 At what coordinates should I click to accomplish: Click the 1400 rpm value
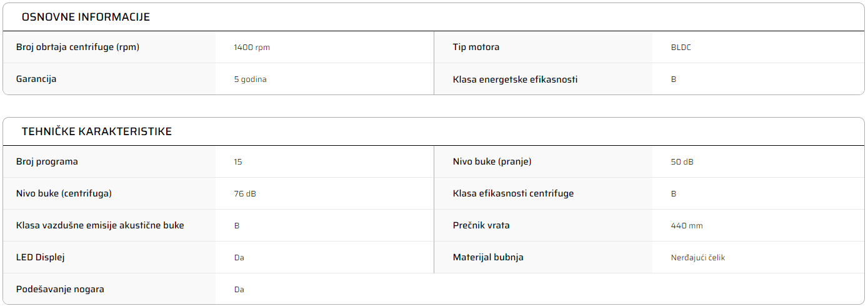pos(252,48)
